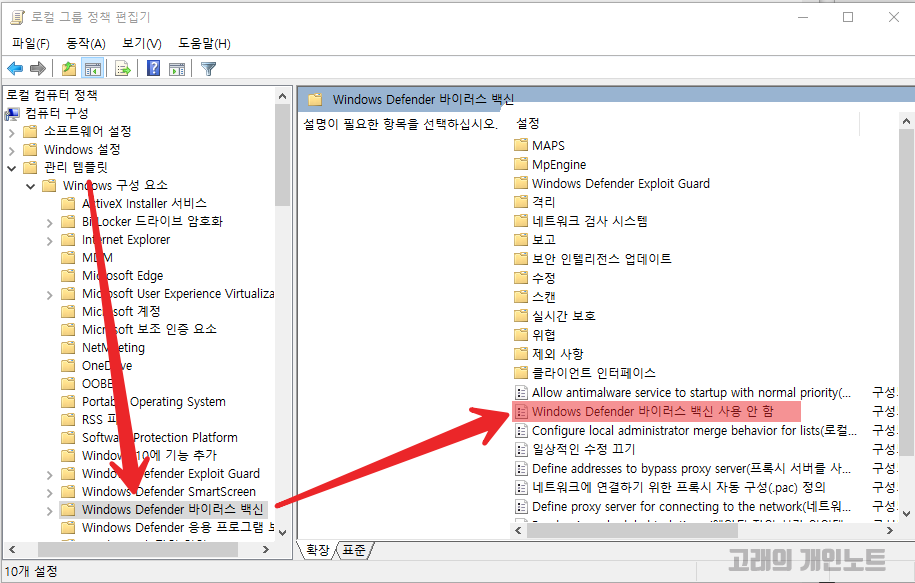The width and height of the screenshot is (915, 583).
Task: Select 네트워크에 연결하기 위한 프록시 자동 구성 policy
Action: click(679, 487)
